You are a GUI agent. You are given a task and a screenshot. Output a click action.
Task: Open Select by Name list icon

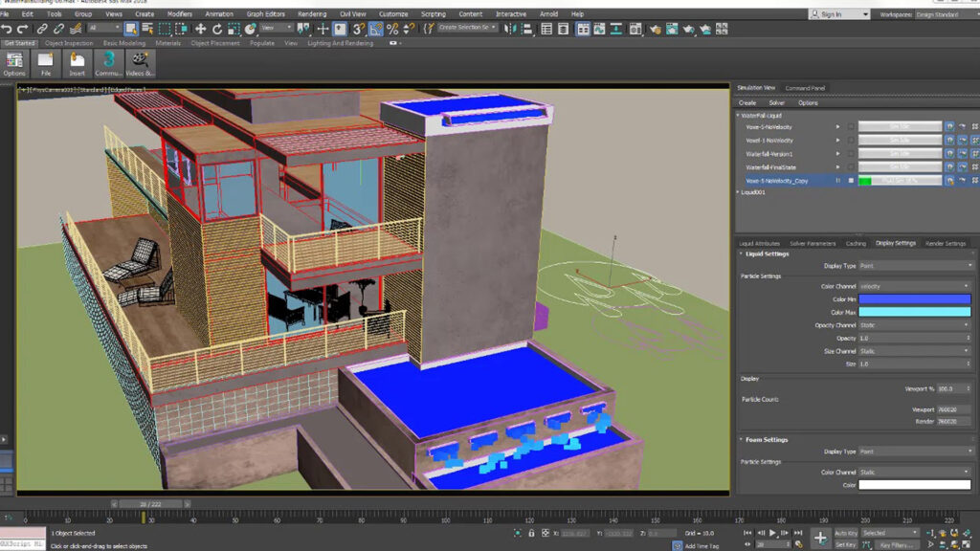147,29
